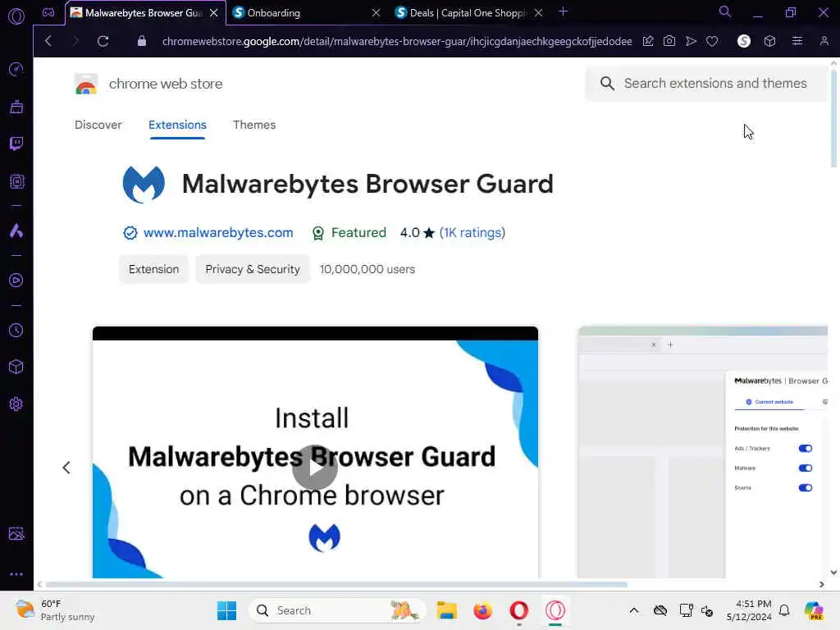Go to the previous screenshot with the left chevron

[66, 468]
